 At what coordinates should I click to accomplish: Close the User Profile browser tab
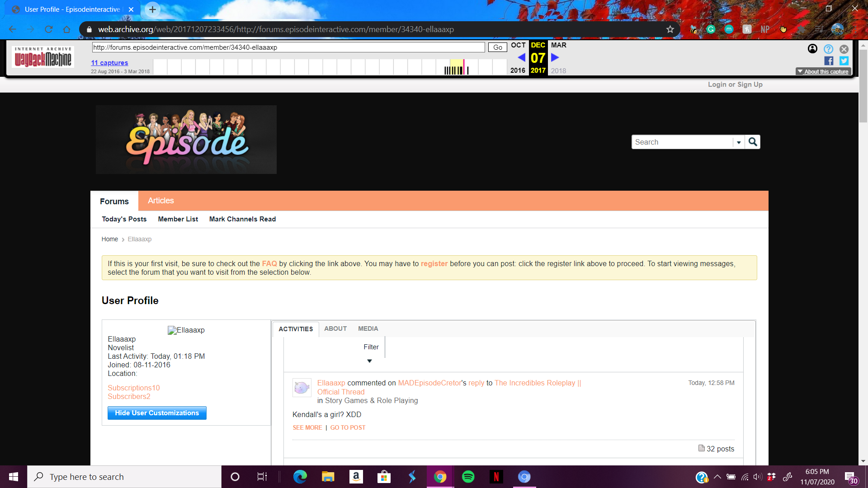point(131,9)
